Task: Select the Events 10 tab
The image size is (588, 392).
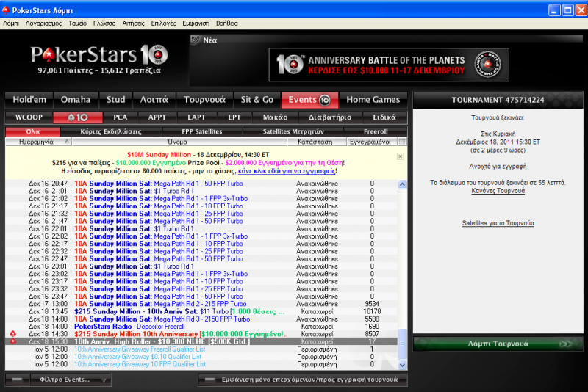Action: click(309, 100)
